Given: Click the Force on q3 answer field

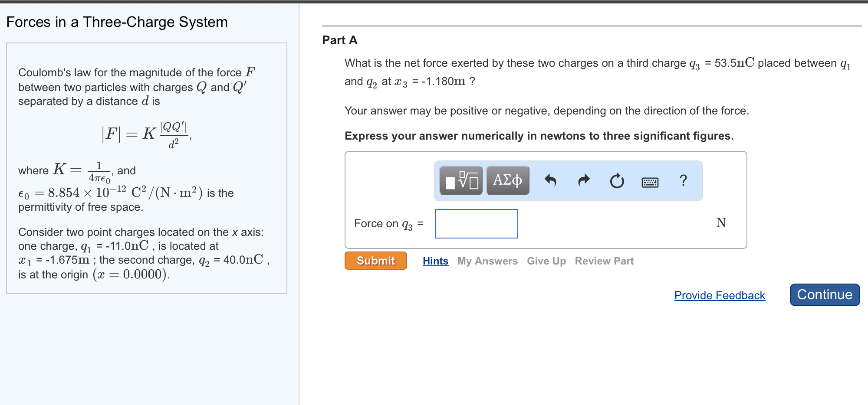Looking at the screenshot, I should click(x=476, y=224).
